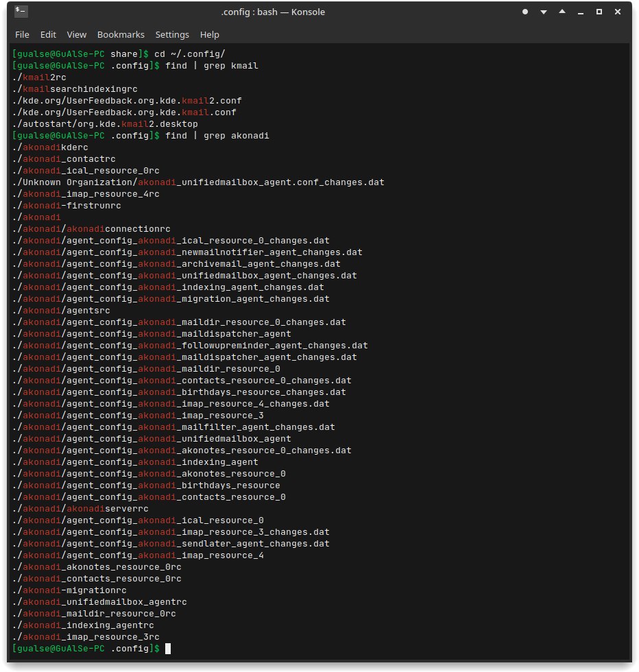Click the line ./akonadi_unifiedmailbox_agentrc

click(99, 602)
